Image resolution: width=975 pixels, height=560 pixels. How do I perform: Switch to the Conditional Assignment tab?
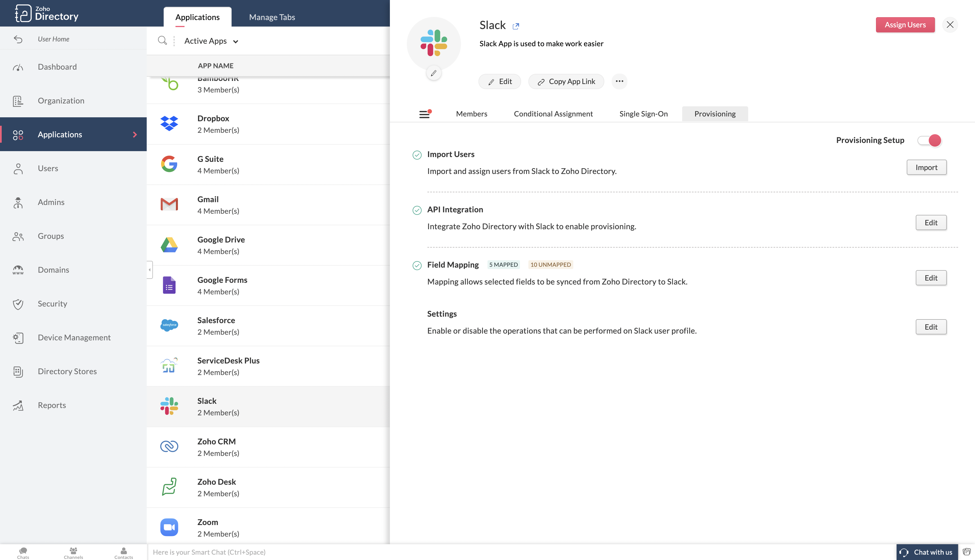[x=553, y=113]
